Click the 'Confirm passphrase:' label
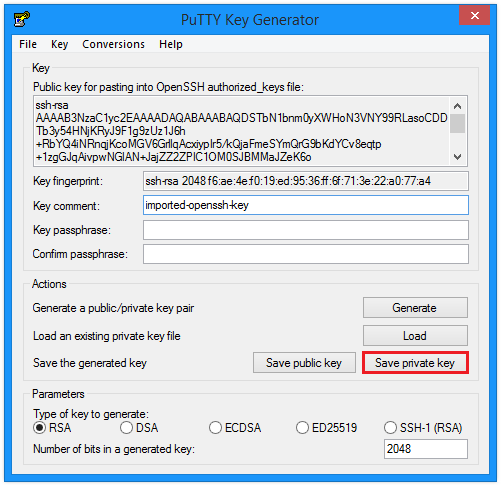Image resolution: width=502 pixels, height=485 pixels. coord(80,254)
